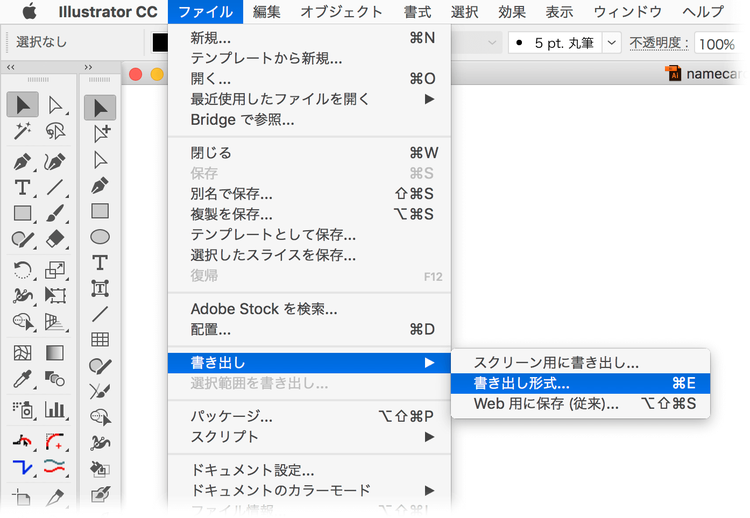Click the 不透明度 100% input field
The image size is (750, 518).
pos(720,44)
